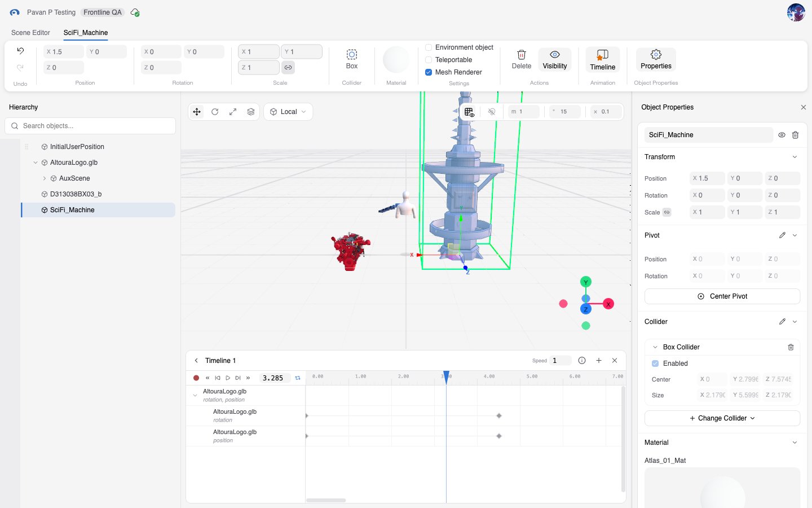This screenshot has width=812, height=508.
Task: Toggle grid snapping icon in viewport
Action: pos(469,112)
